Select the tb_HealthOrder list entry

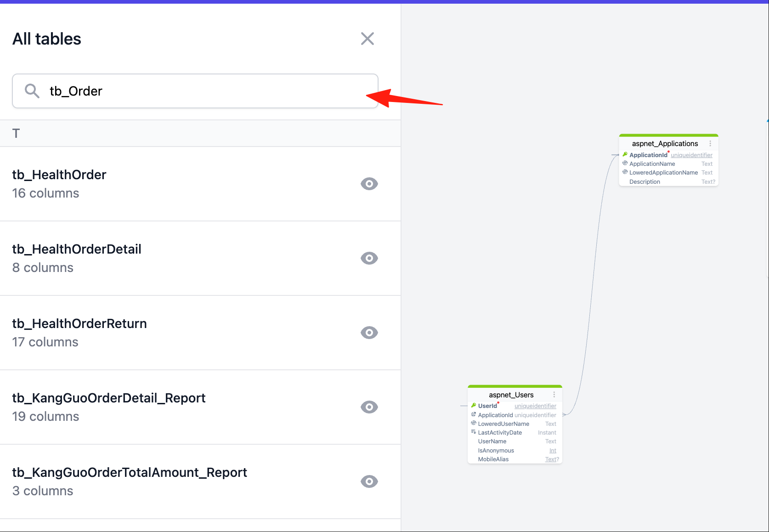[200, 184]
